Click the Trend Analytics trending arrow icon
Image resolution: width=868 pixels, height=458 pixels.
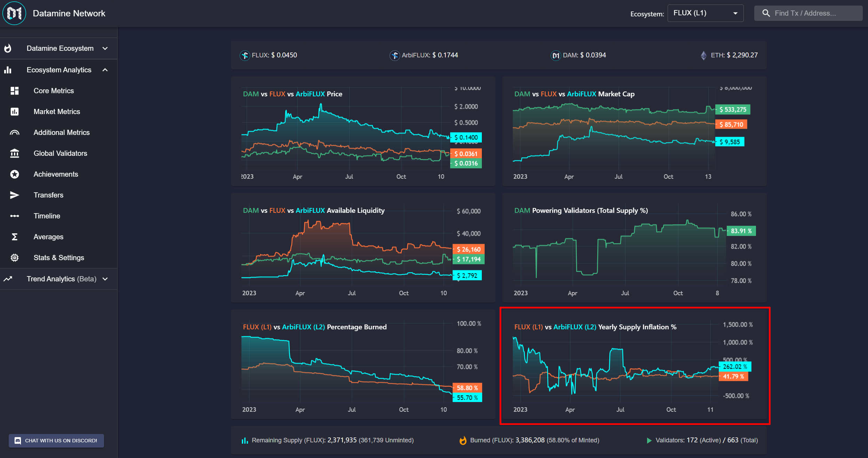tap(8, 279)
